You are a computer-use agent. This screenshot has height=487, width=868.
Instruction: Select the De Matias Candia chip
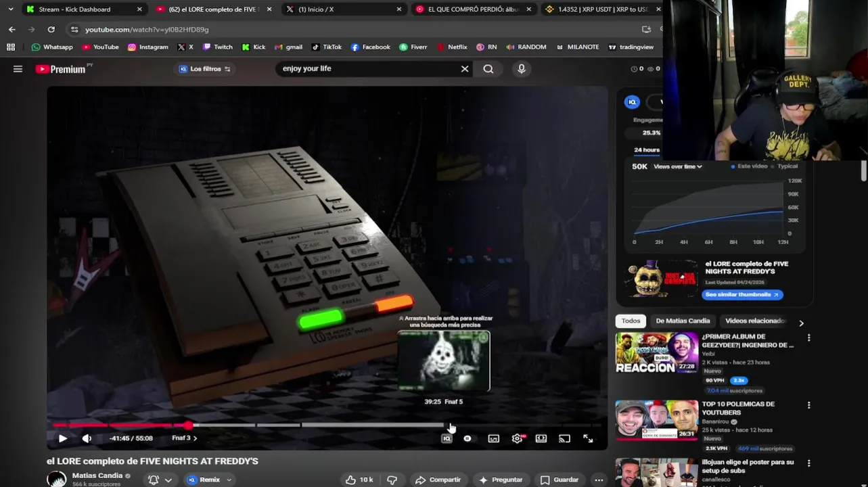683,321
